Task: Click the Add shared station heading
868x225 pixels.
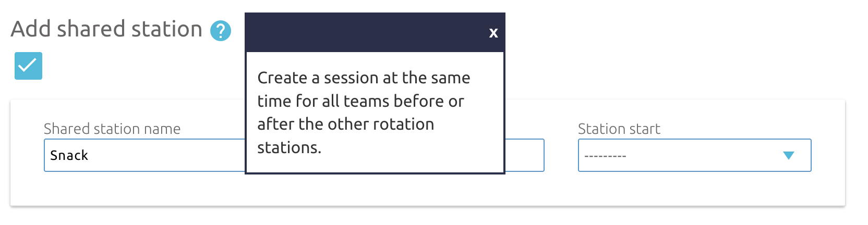Action: click(x=106, y=29)
